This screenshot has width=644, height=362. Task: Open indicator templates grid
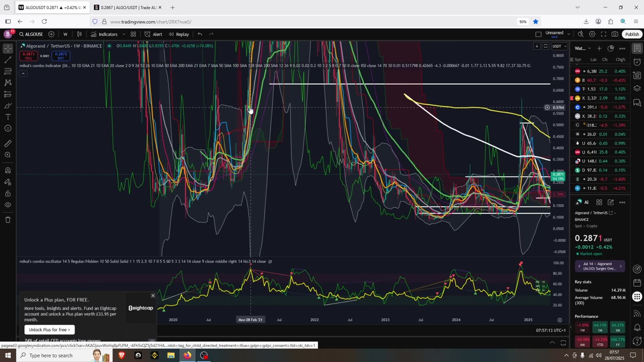click(133, 34)
